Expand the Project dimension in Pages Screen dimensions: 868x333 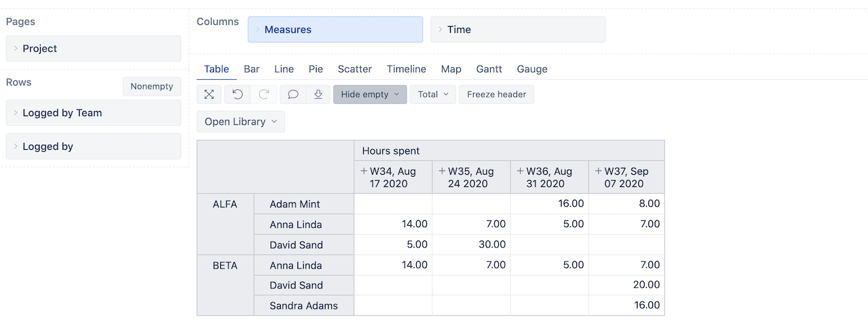93,48
